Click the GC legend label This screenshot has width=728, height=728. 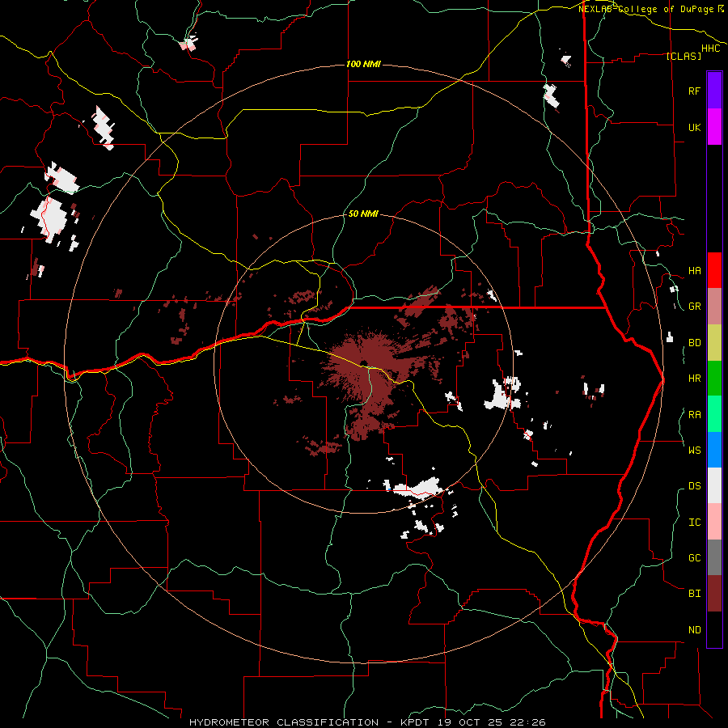[x=694, y=558]
